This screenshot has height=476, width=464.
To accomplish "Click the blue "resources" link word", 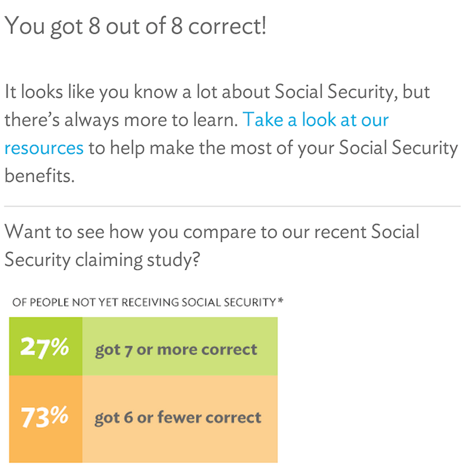I will (44, 148).
